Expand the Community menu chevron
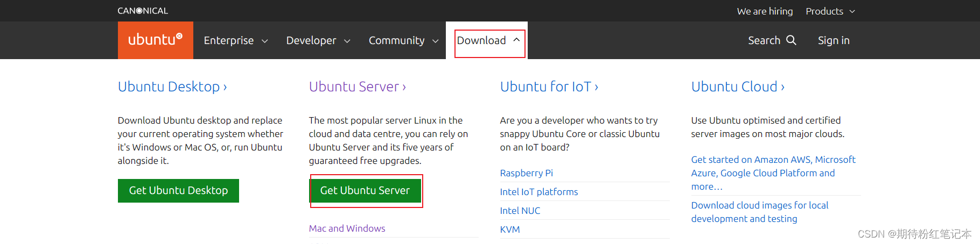 coord(435,41)
